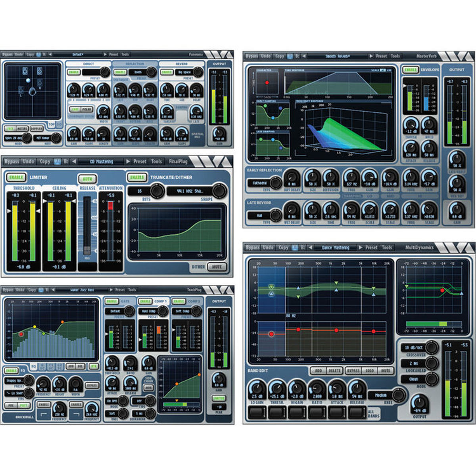
Task: Click the Peak value field in TrackPlug
Action: click(x=219, y=407)
